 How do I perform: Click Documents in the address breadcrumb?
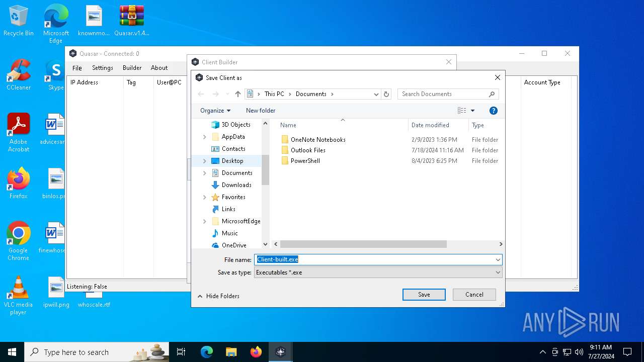311,94
